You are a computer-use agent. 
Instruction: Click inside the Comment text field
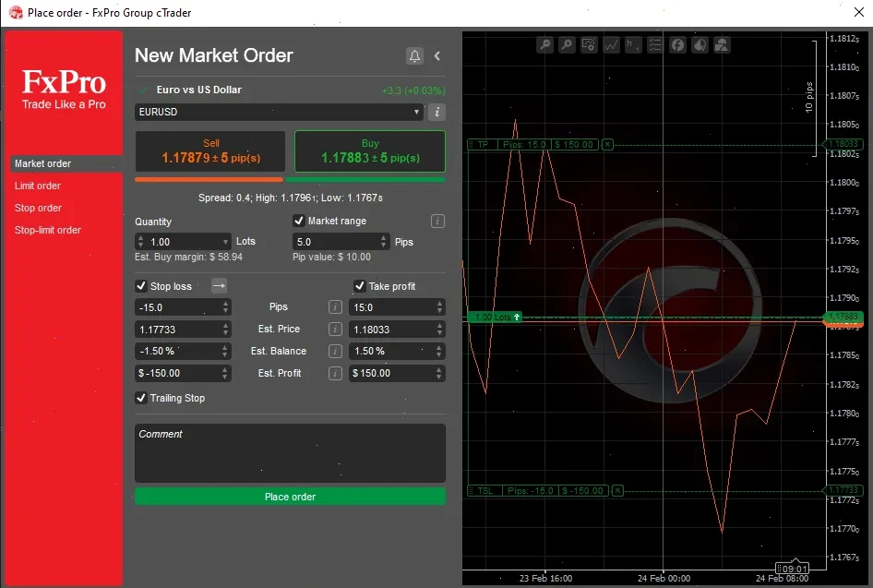pyautogui.click(x=290, y=452)
